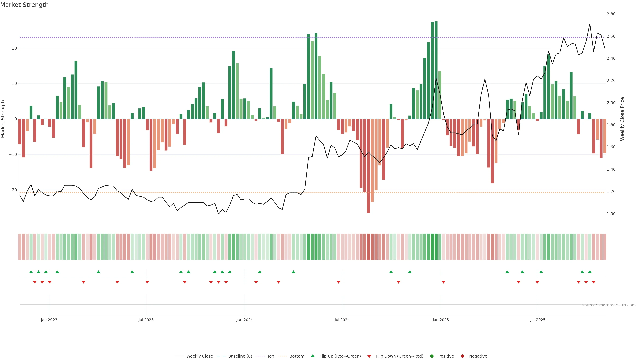Click the Weekly Close Price axis title
The height and width of the screenshot is (362, 644).
coord(622,119)
